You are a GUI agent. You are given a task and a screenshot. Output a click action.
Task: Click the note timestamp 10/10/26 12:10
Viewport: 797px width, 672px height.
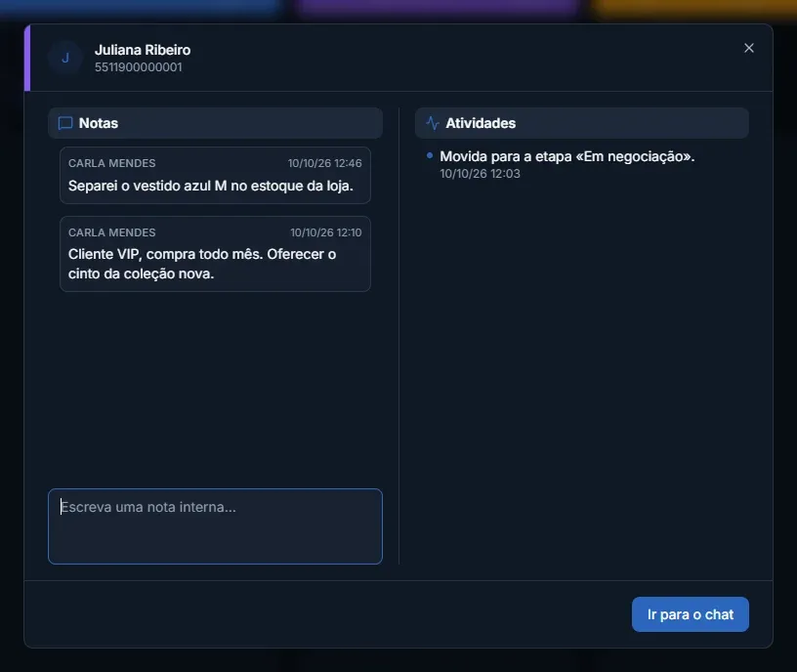click(326, 232)
